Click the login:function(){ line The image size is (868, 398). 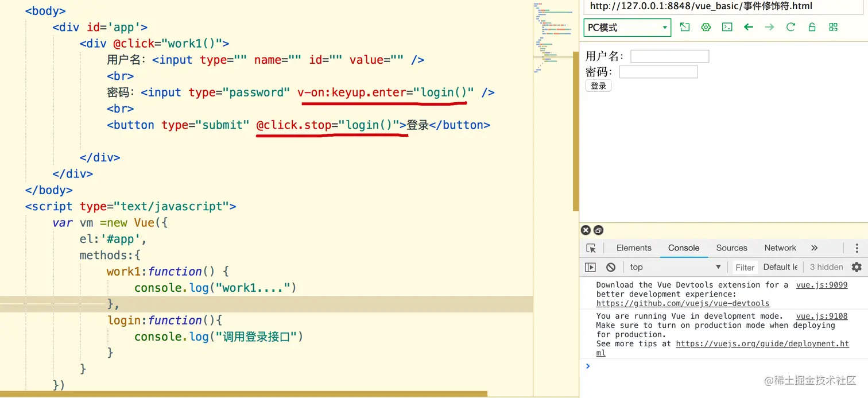pos(164,320)
